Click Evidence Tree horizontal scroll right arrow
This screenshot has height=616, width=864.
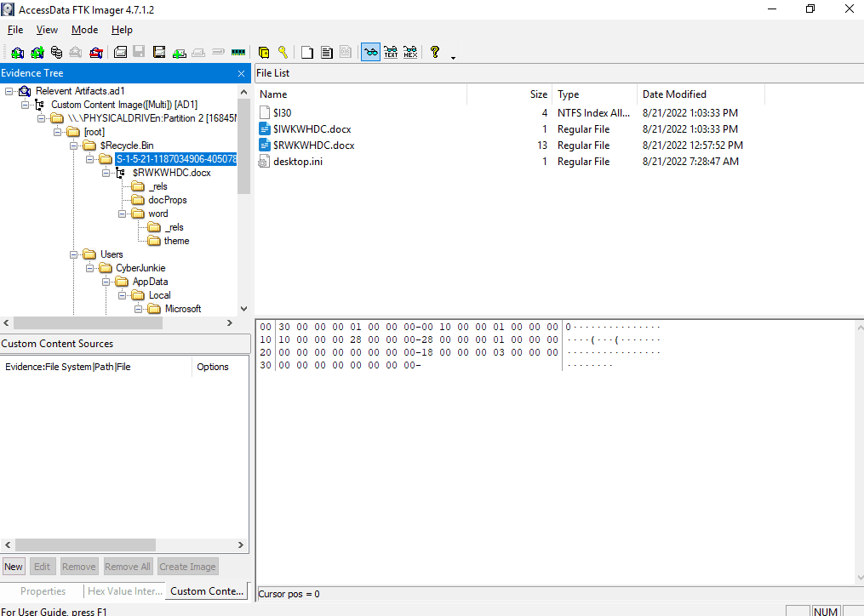click(x=231, y=322)
